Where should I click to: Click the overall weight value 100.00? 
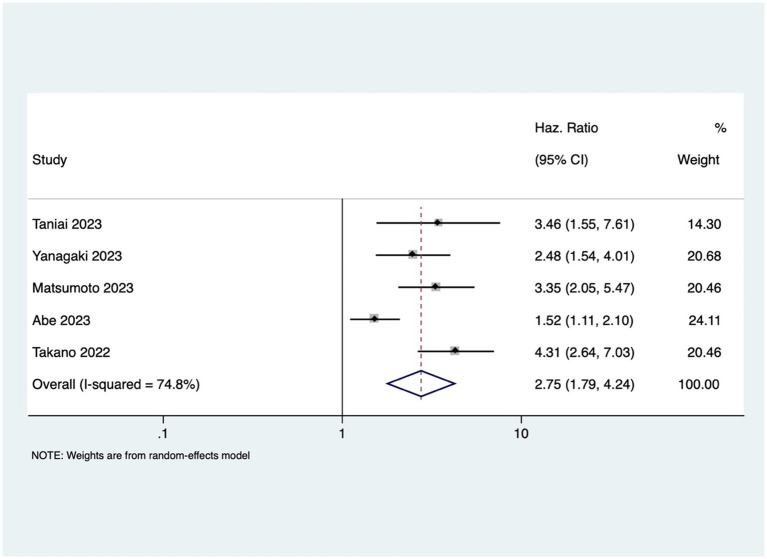click(699, 384)
